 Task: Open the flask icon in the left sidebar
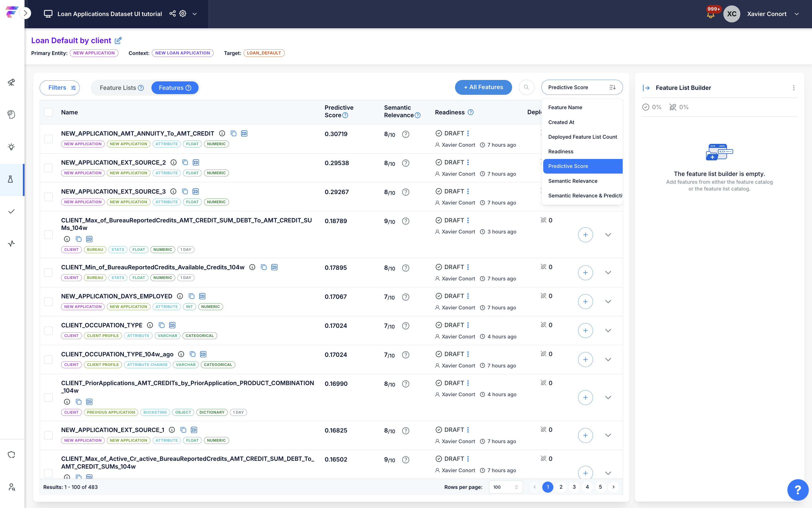(11, 179)
